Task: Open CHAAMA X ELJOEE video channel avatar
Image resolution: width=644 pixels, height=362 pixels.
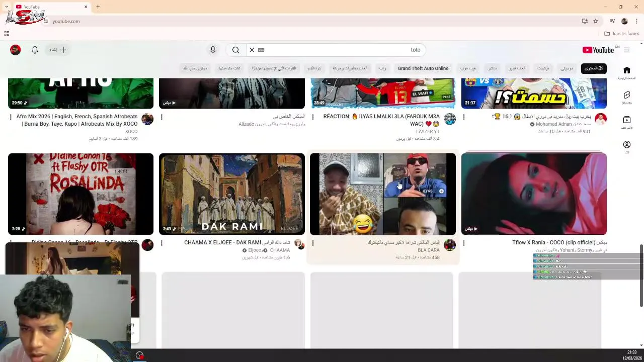Action: click(299, 245)
